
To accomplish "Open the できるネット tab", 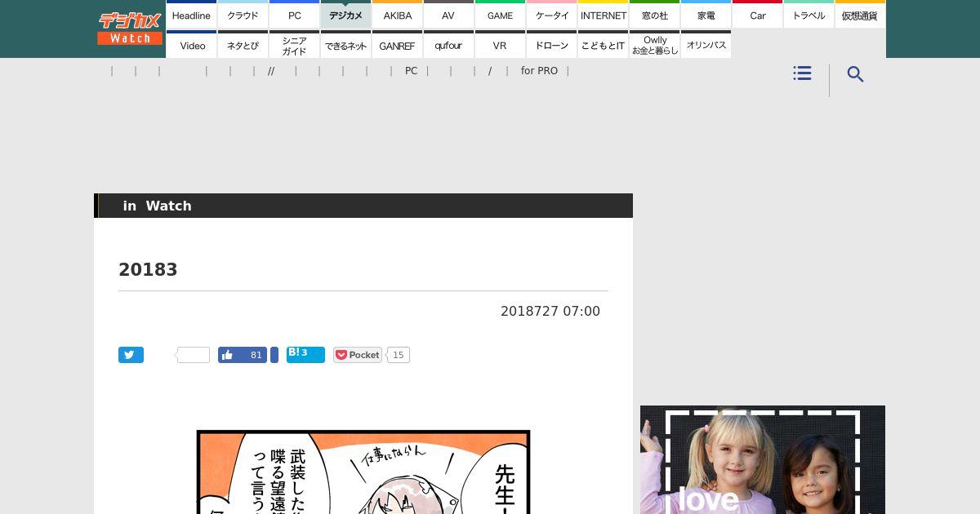I will (345, 44).
